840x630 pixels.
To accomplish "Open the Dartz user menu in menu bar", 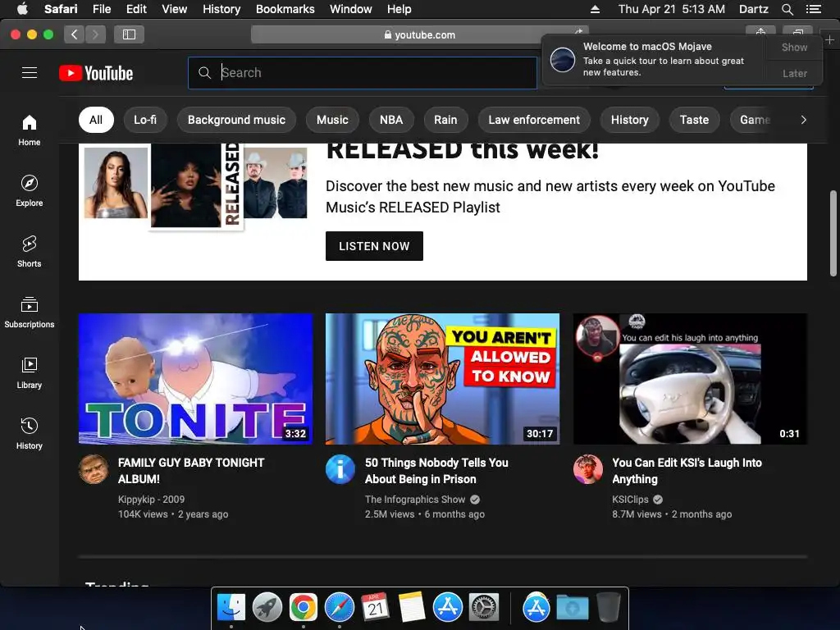I will (x=753, y=9).
